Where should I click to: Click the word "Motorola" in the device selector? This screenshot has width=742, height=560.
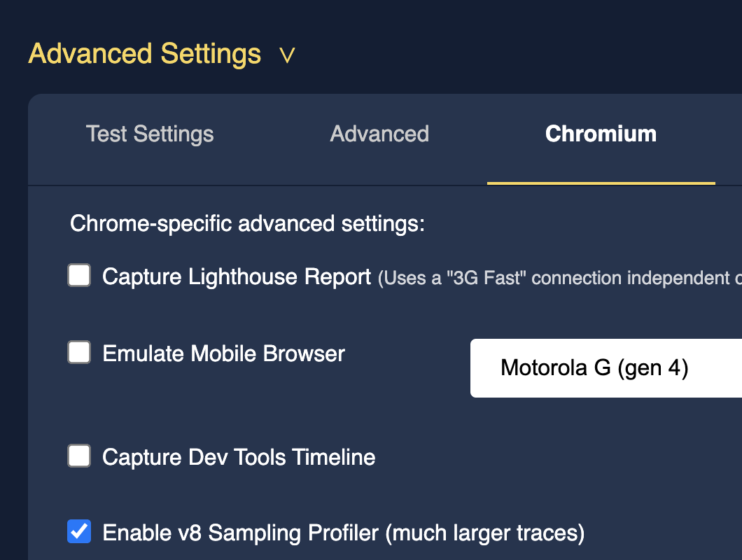point(545,368)
